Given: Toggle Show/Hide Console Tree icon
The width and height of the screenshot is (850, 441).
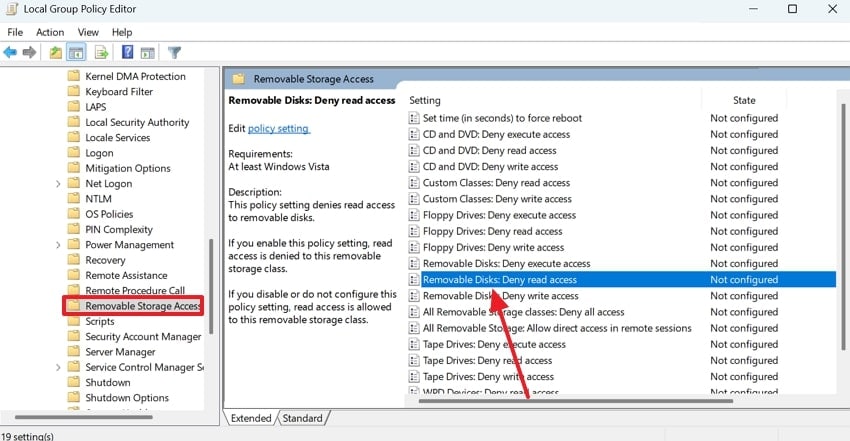Looking at the screenshot, I should tap(76, 53).
